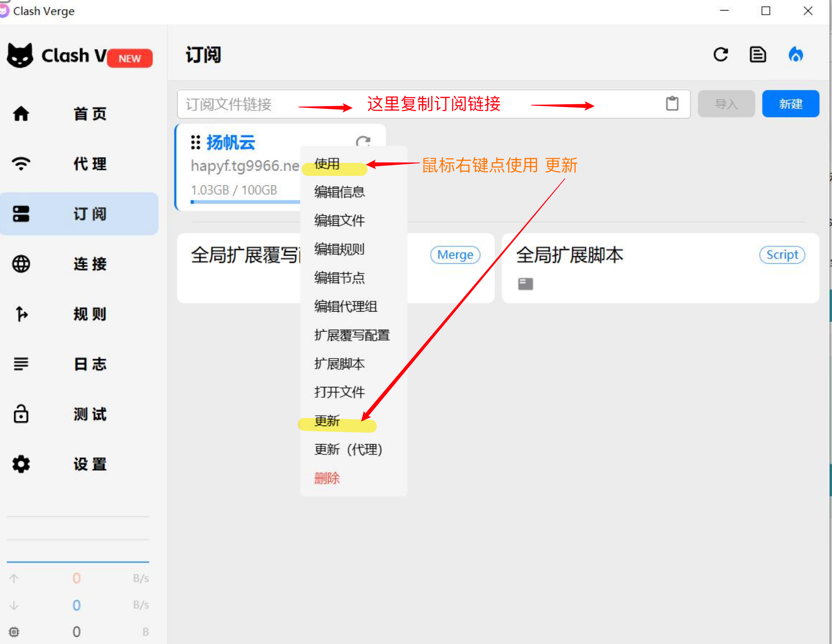Click 新建 to create a subscription
This screenshot has width=832, height=644.
click(790, 104)
